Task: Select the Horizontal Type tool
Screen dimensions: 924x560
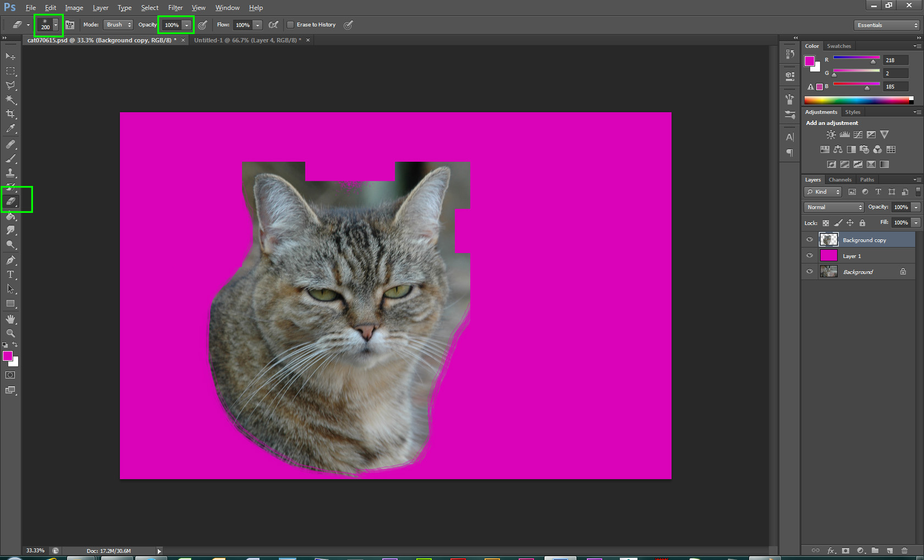Action: point(10,274)
